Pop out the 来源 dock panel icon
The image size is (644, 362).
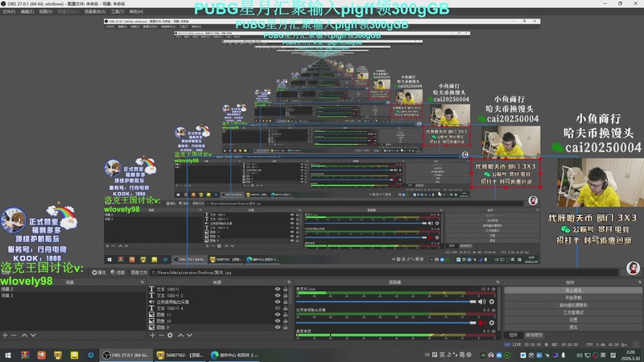coord(289,282)
